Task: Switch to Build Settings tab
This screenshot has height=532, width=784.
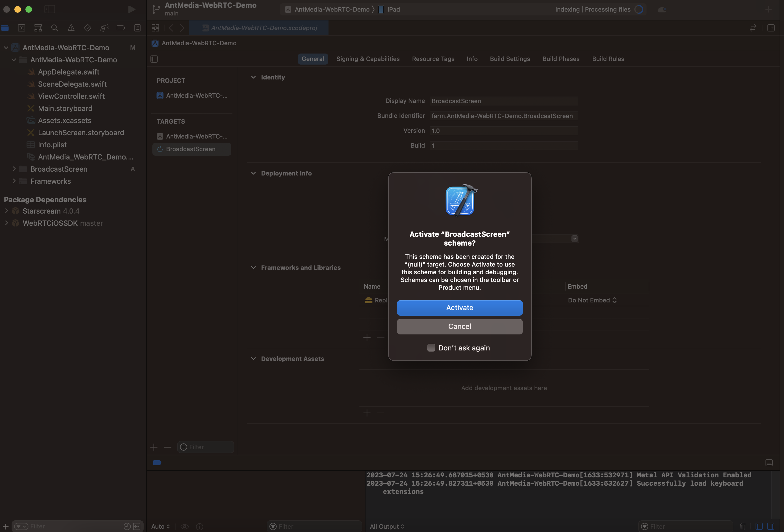Action: tap(510, 59)
